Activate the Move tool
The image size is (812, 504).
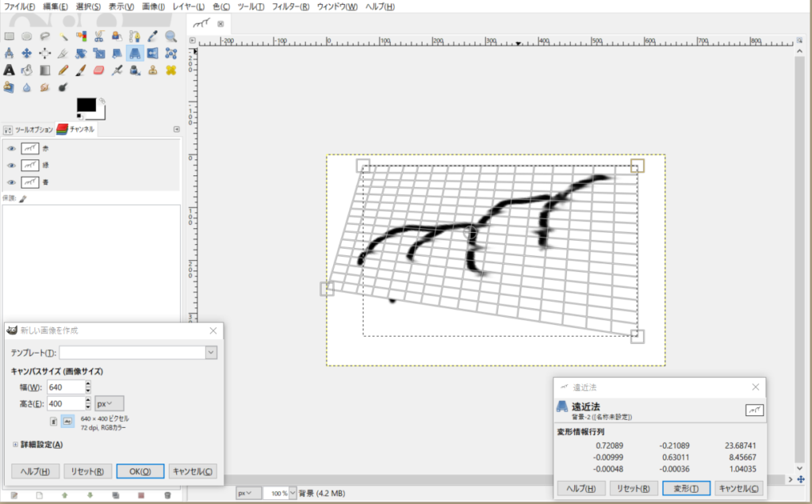pos(26,53)
